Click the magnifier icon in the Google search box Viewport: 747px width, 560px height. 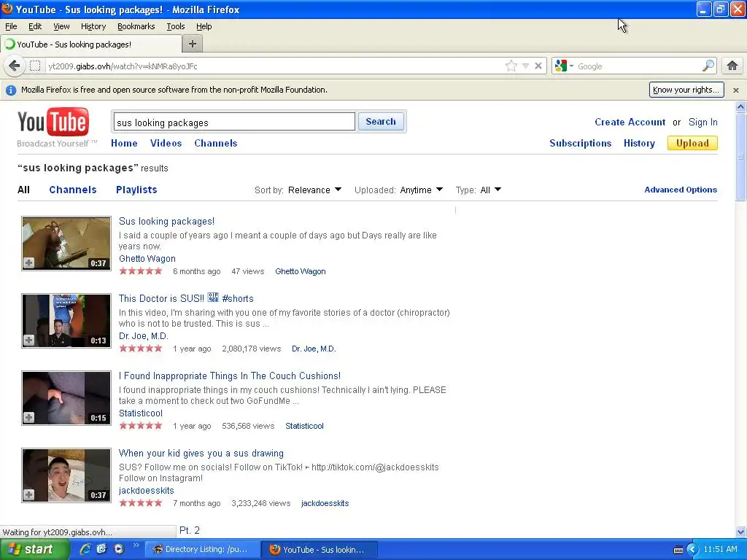pyautogui.click(x=708, y=66)
